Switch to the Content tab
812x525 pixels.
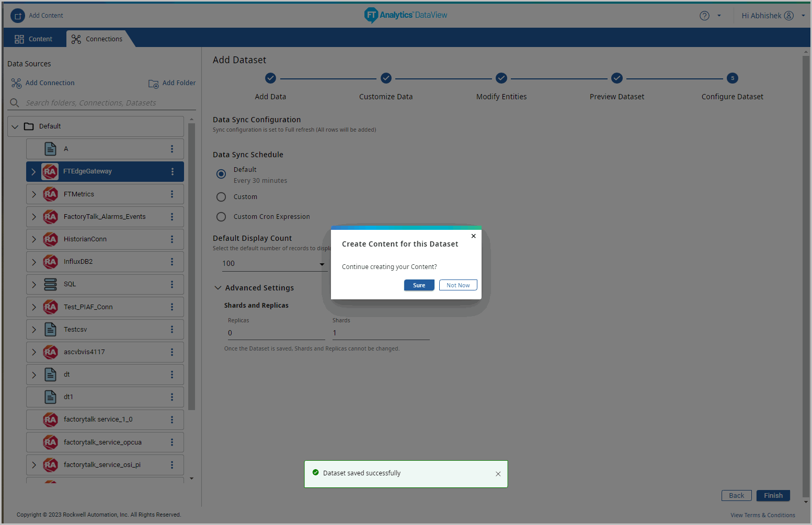33,39
